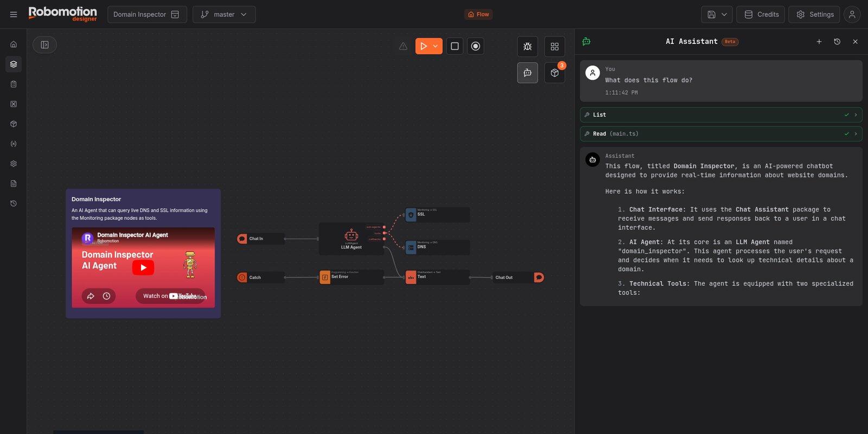This screenshot has height=434, width=868.
Task: Open the crossed-box sidebar icon
Action: pos(14,104)
